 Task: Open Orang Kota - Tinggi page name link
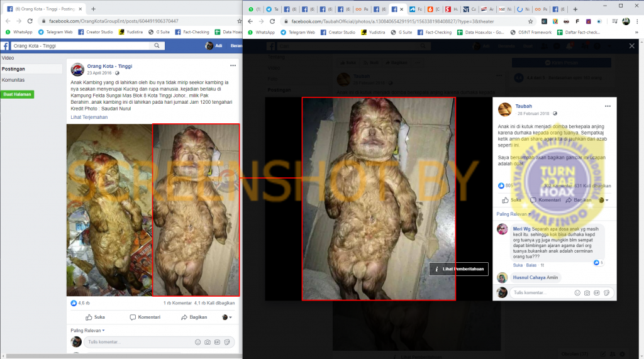(109, 66)
